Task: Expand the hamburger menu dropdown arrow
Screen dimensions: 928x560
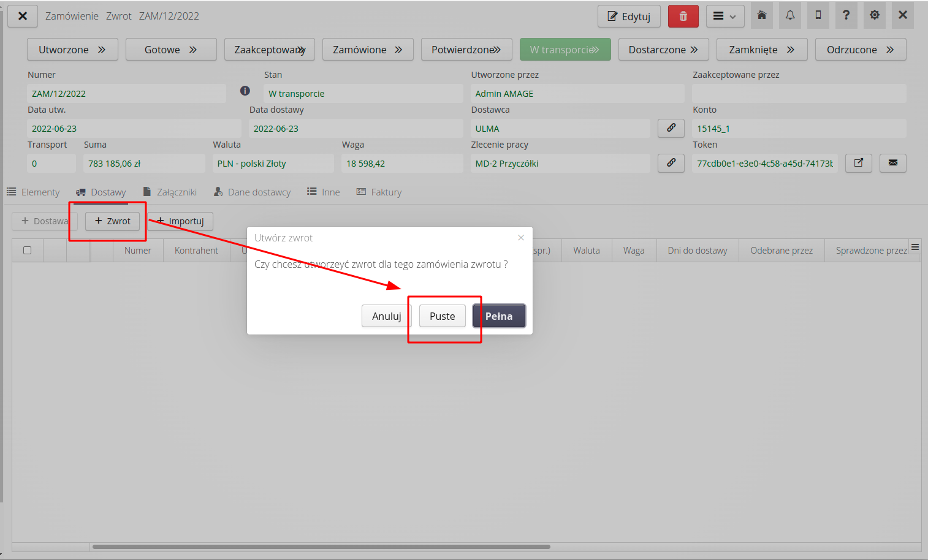Action: (733, 16)
